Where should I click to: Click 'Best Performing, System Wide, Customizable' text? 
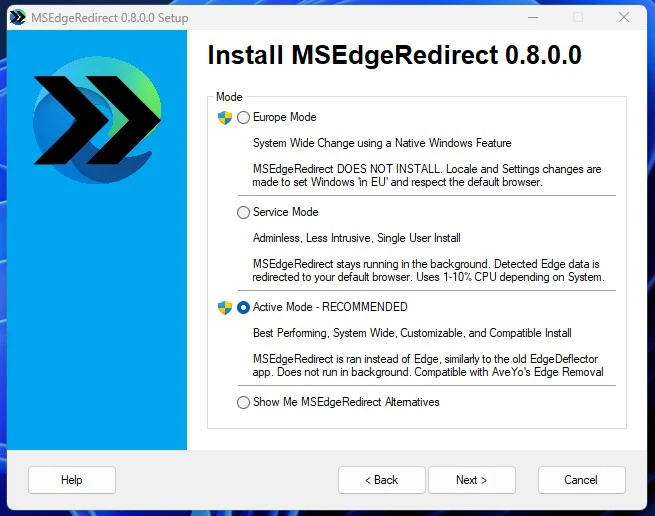(412, 333)
